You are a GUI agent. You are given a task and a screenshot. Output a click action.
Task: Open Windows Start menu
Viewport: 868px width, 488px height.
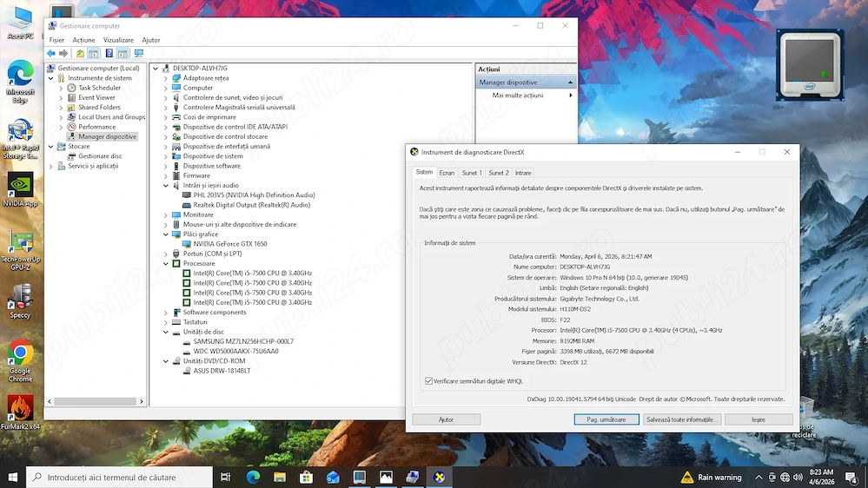13,477
